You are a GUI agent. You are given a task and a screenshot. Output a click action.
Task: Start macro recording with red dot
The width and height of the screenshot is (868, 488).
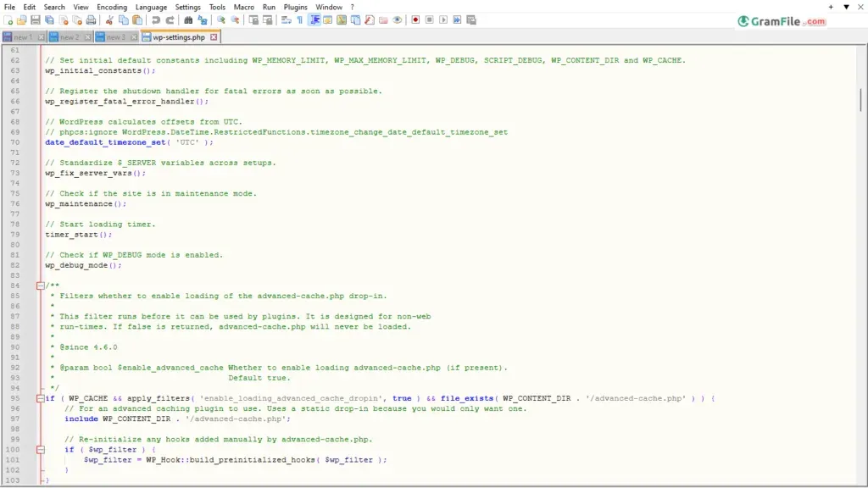point(415,20)
